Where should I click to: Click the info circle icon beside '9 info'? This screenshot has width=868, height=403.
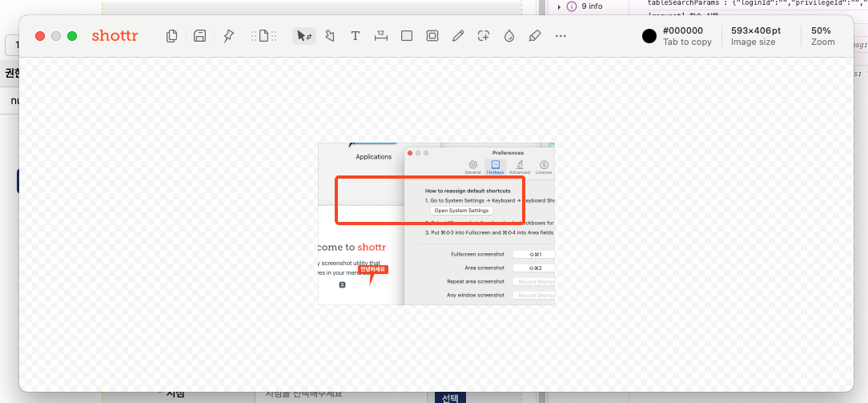[572, 6]
